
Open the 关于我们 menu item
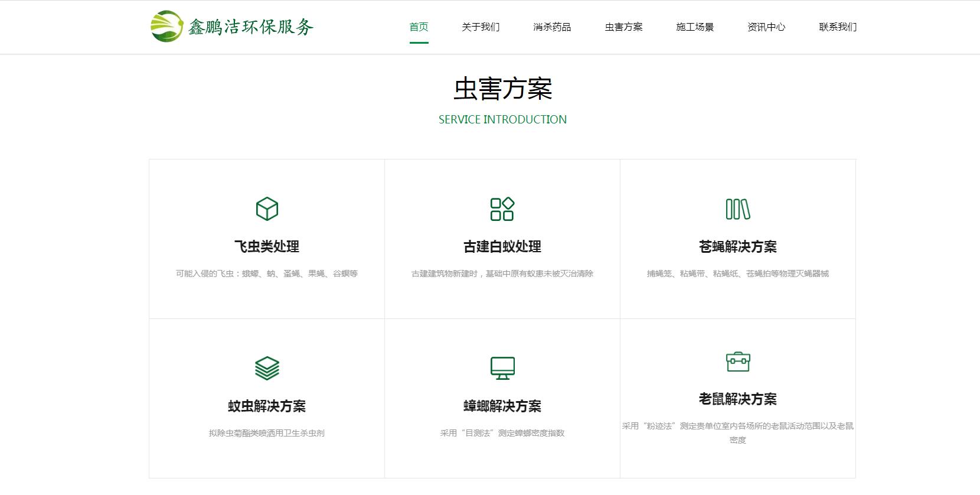pyautogui.click(x=481, y=27)
